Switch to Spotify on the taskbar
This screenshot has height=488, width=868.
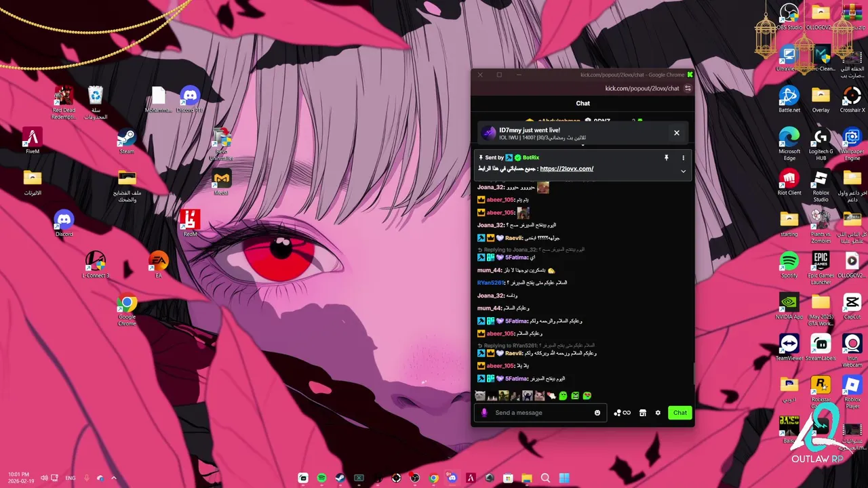point(321,478)
